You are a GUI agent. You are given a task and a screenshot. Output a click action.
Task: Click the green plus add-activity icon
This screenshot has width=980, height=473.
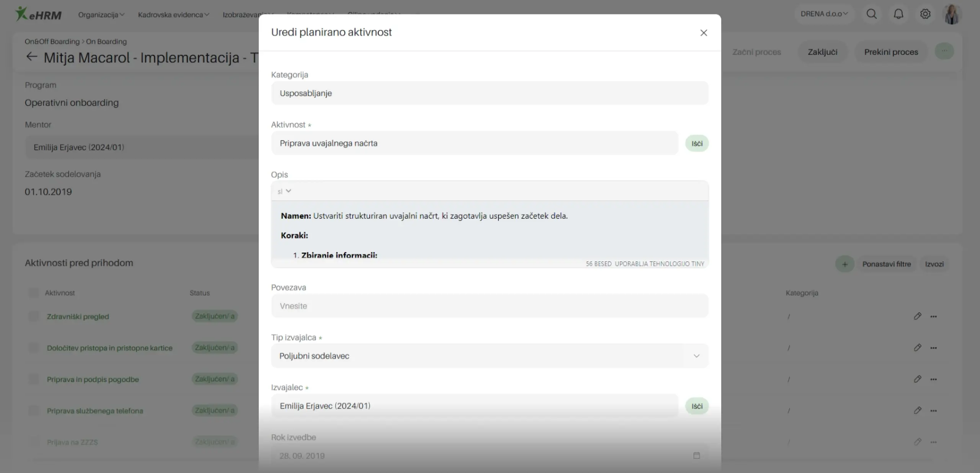pyautogui.click(x=845, y=264)
